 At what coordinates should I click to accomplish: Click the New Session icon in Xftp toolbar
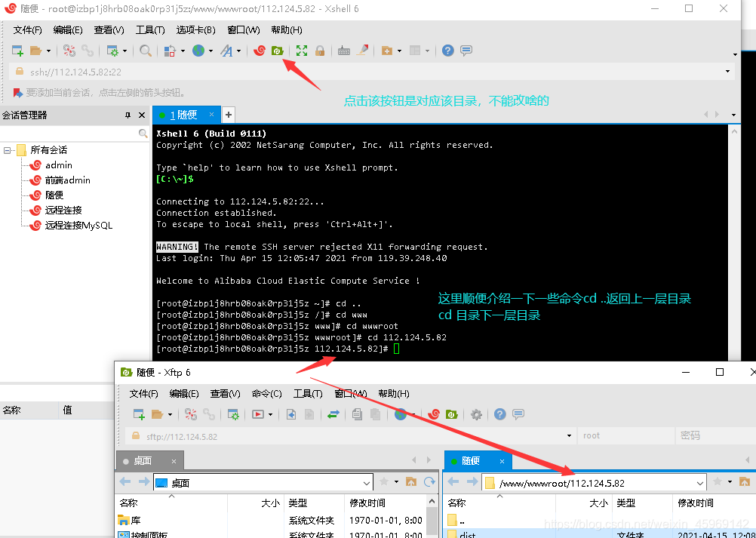pos(139,414)
